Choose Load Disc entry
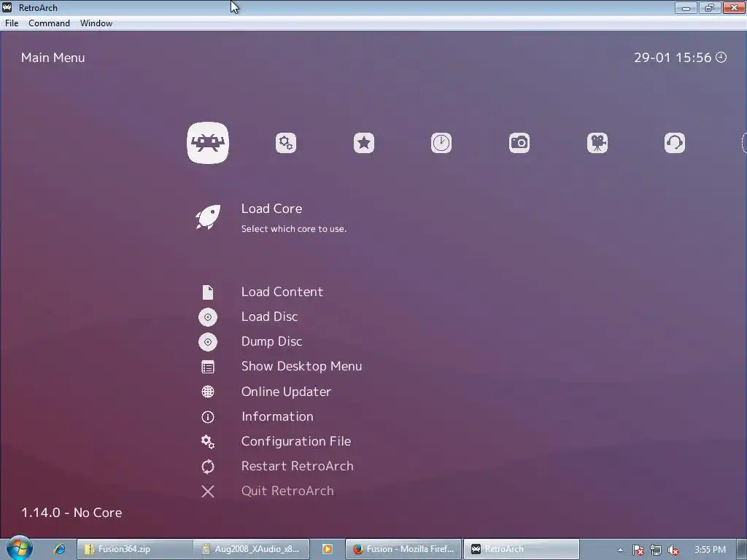The width and height of the screenshot is (747, 560). click(x=269, y=316)
